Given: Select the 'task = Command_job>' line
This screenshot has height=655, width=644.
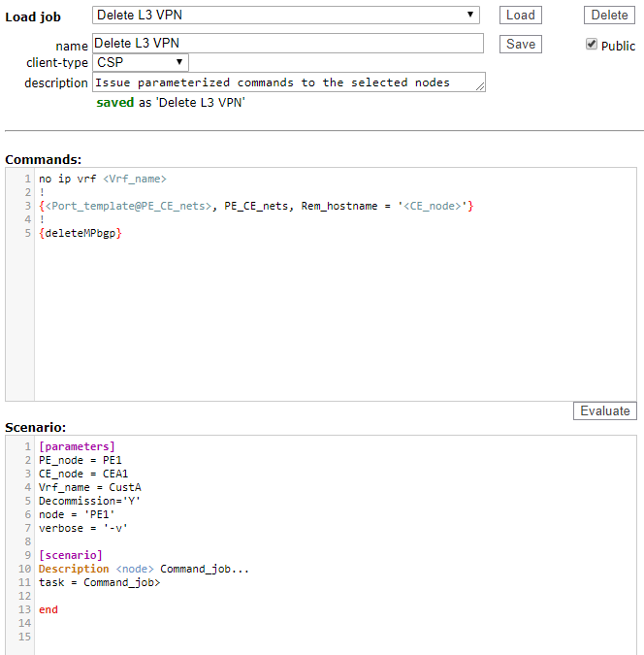Looking at the screenshot, I should [99, 582].
